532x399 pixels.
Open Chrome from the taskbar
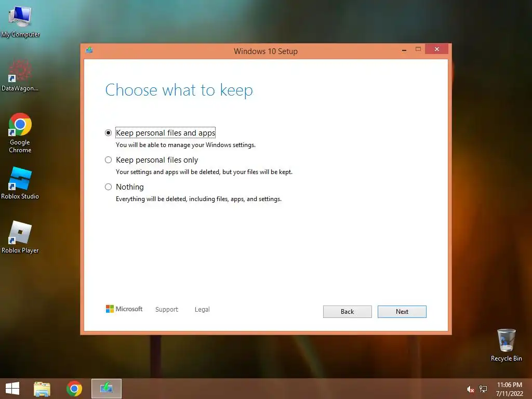[74, 389]
